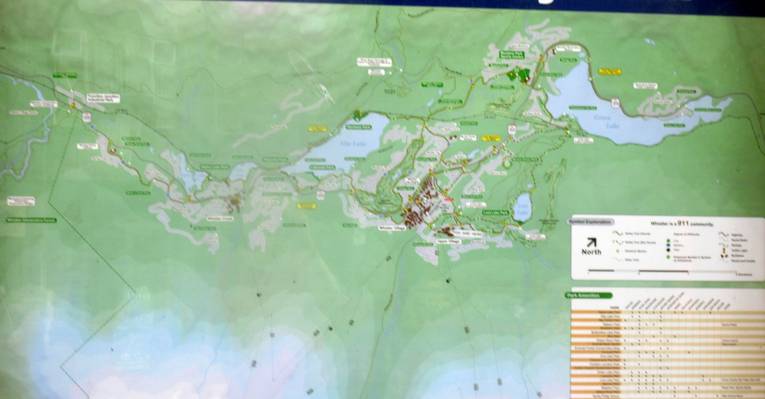Click the Highway 99 shield at map's left
Viewport: 765px width, 399px height.
tap(87, 117)
